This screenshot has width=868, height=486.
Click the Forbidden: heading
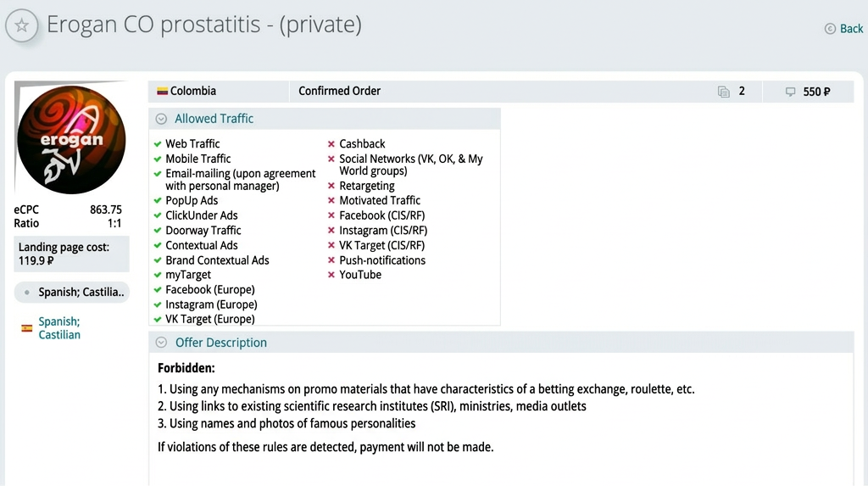point(186,368)
